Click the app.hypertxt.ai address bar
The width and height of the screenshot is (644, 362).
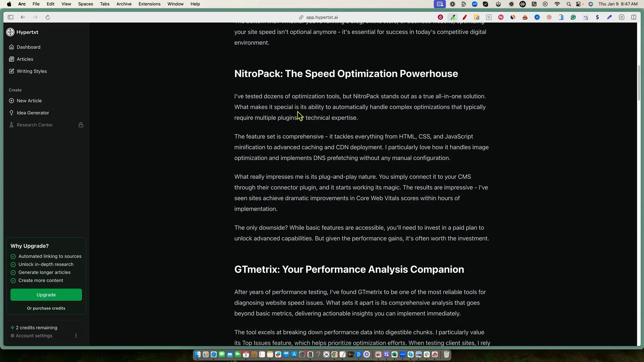click(x=321, y=17)
